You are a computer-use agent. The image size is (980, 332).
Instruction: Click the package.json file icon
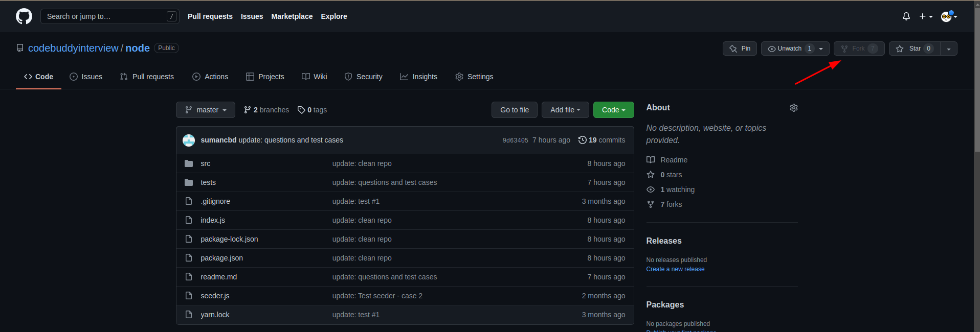(189, 258)
